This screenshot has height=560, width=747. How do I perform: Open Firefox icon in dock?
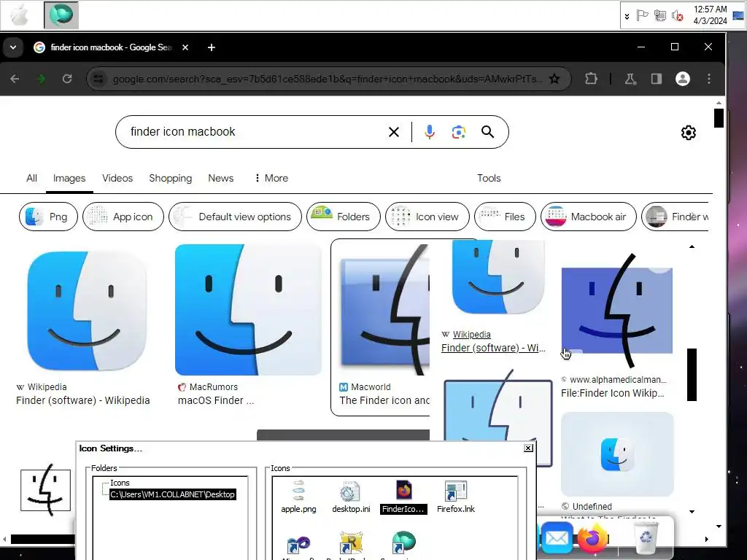tap(593, 539)
